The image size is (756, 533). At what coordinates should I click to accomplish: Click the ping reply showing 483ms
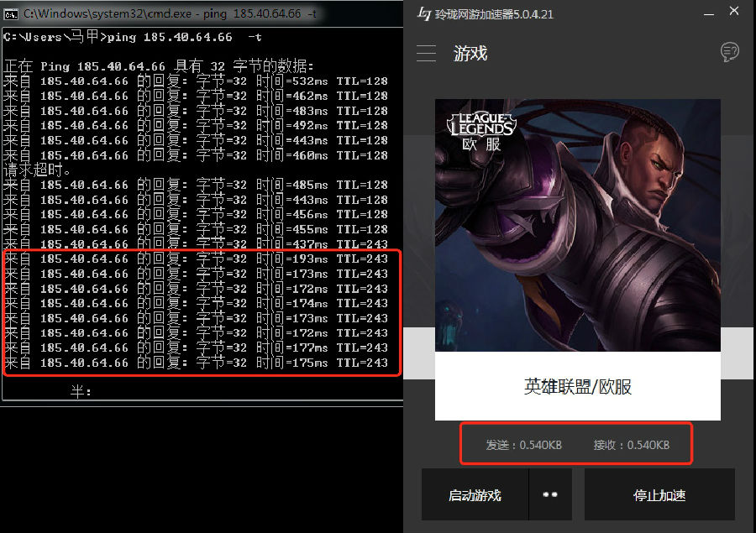tap(195, 111)
